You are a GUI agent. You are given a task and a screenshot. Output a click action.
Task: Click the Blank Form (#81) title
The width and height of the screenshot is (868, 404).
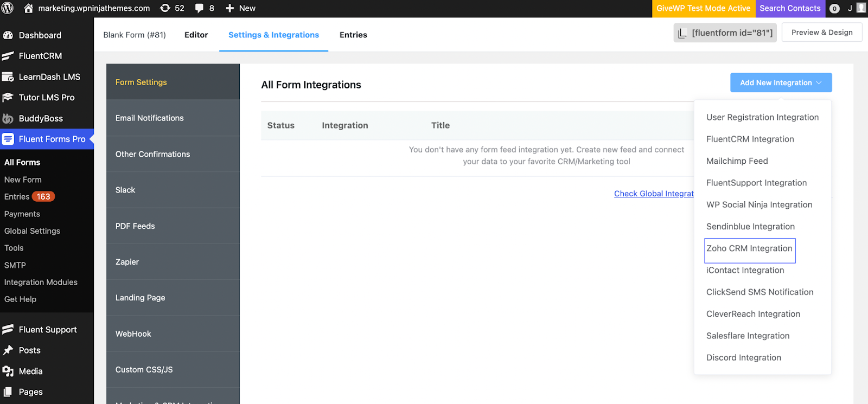[x=135, y=35]
